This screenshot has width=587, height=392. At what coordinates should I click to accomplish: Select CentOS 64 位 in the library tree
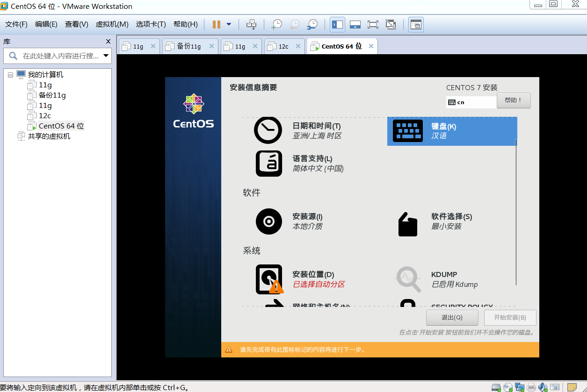(61, 126)
